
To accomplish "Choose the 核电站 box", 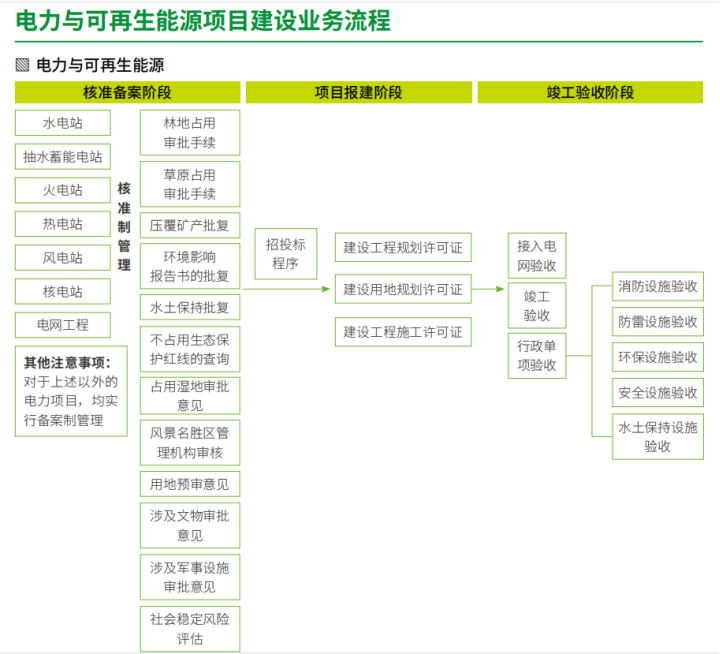I will click(62, 292).
